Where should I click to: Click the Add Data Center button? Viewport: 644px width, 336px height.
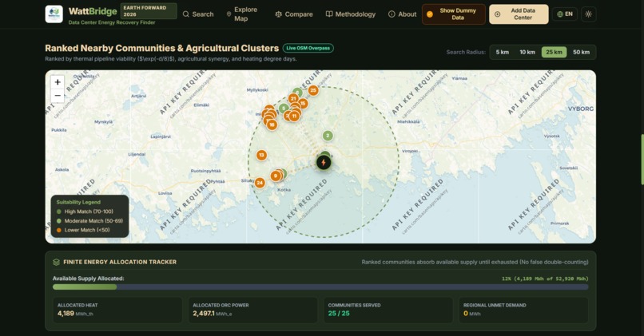(x=519, y=14)
